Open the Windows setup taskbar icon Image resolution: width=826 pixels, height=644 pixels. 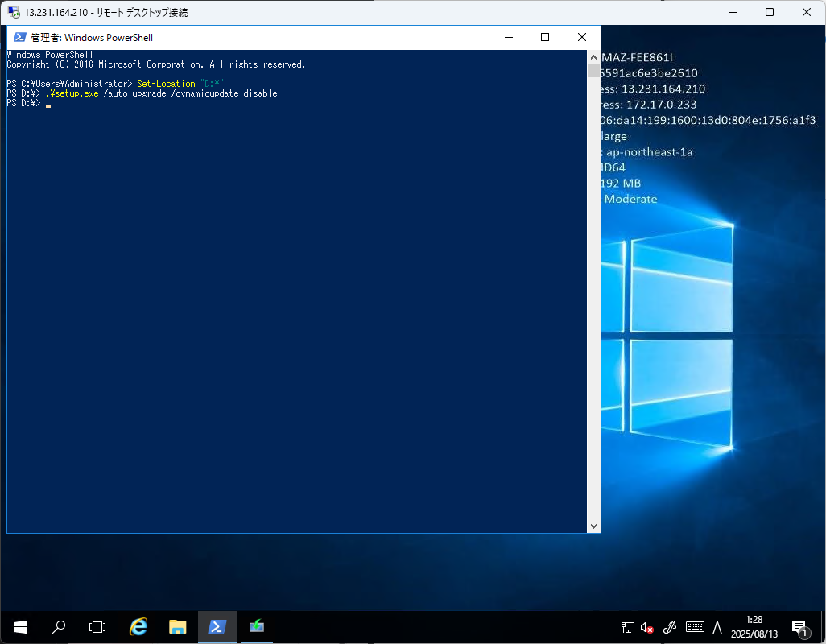click(x=256, y=627)
